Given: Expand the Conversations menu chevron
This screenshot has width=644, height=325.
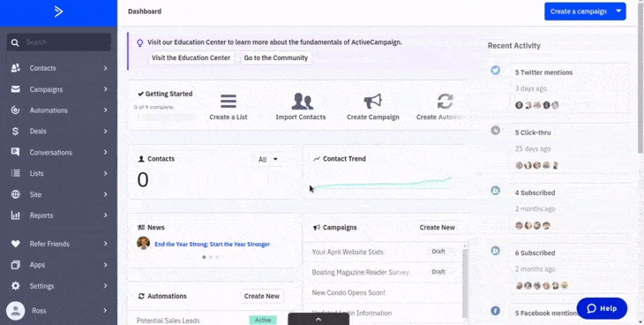Looking at the screenshot, I should (x=106, y=152).
